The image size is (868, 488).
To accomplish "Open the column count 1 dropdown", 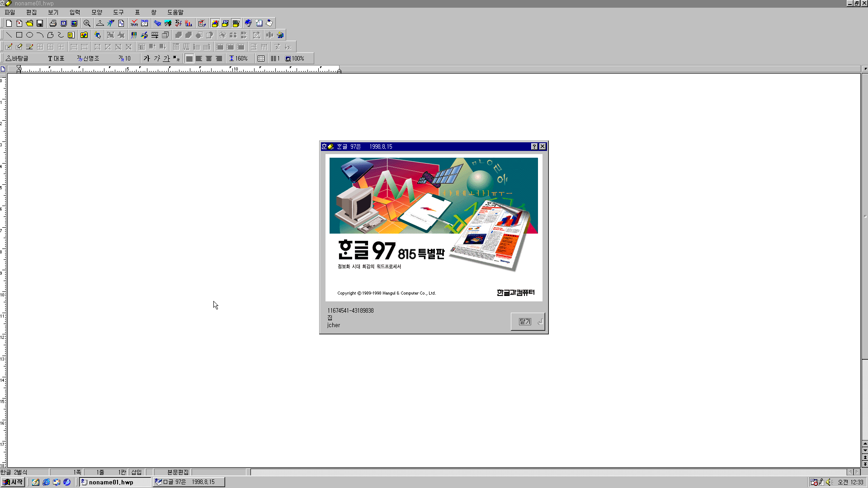I will (275, 58).
